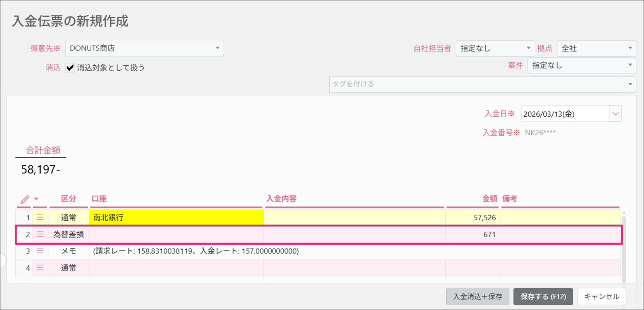Click the キャンセル button

[601, 296]
